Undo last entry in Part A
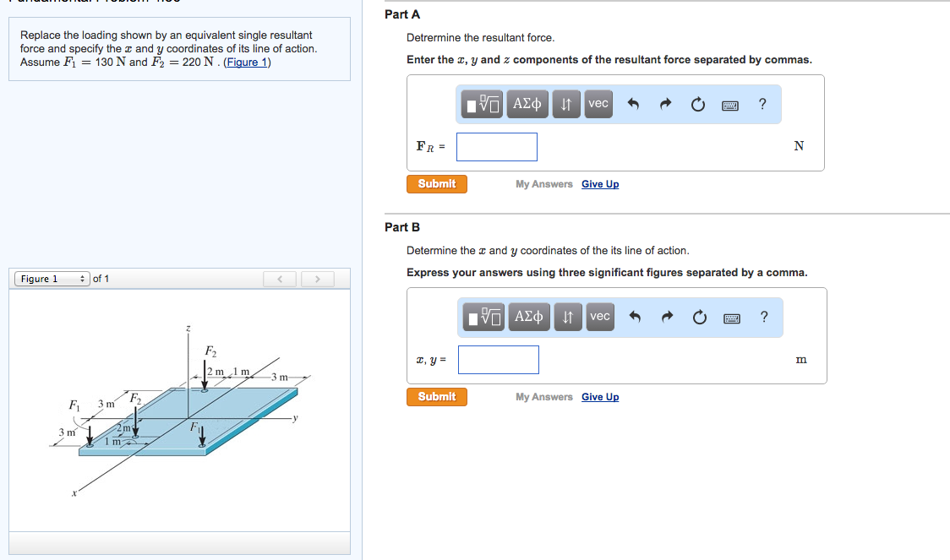Screen dimensions: 950x560 coord(634,105)
